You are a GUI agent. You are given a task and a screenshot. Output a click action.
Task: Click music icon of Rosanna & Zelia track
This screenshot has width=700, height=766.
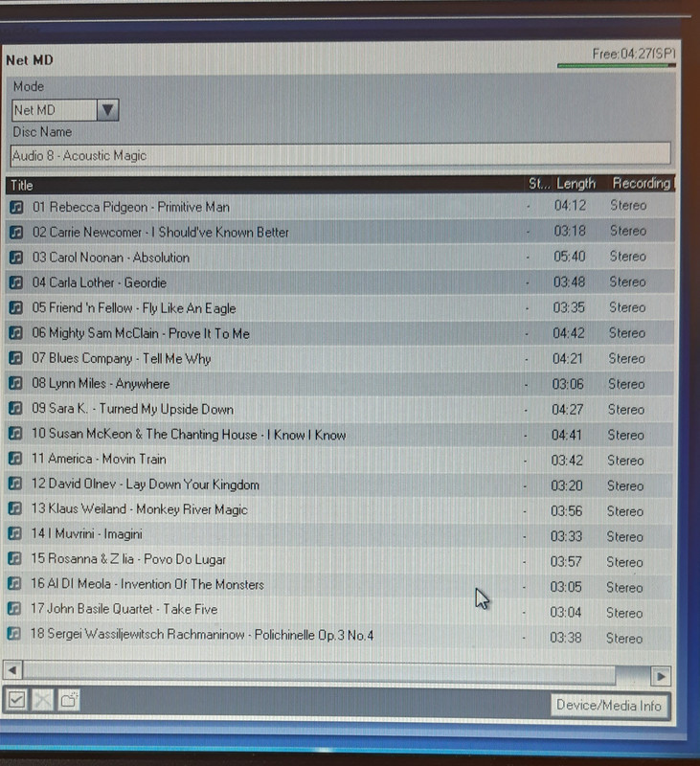coord(14,558)
